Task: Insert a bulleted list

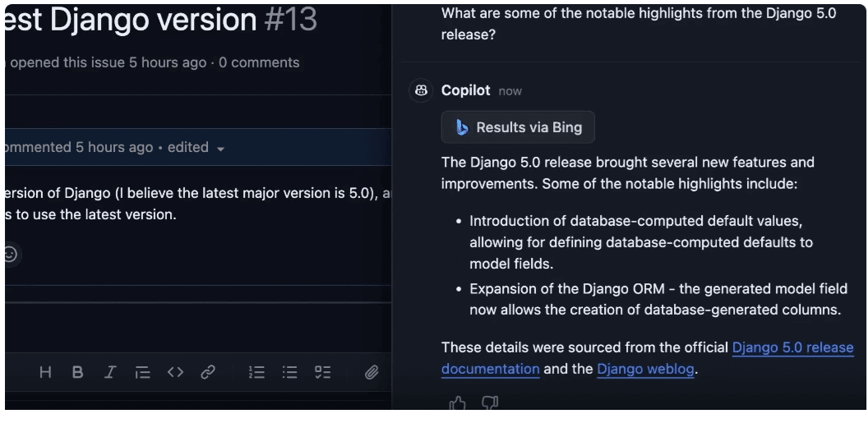Action: click(x=289, y=373)
